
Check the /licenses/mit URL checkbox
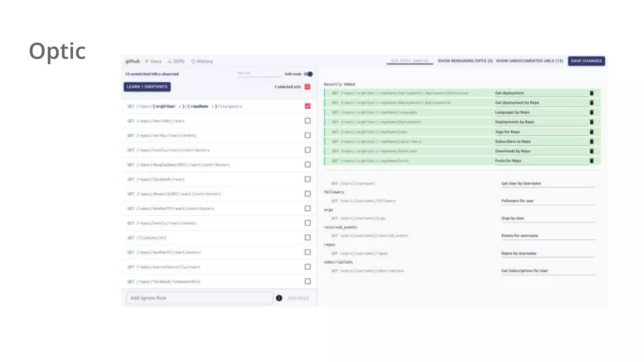(308, 238)
